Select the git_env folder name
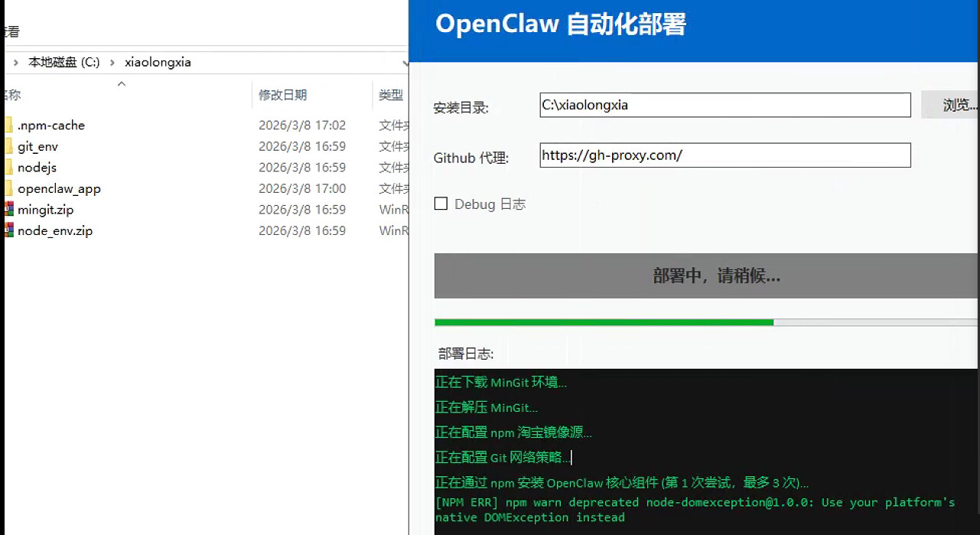 click(37, 146)
